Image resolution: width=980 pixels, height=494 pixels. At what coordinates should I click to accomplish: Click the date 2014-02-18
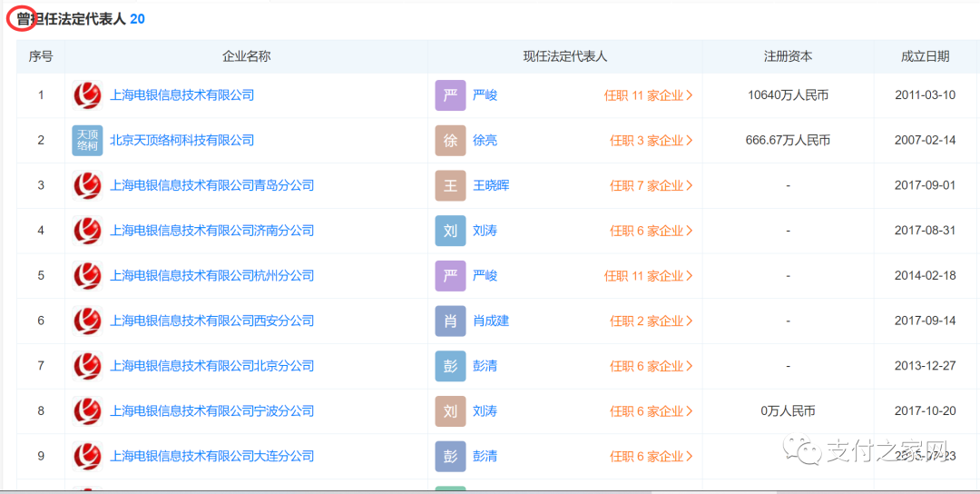click(925, 276)
